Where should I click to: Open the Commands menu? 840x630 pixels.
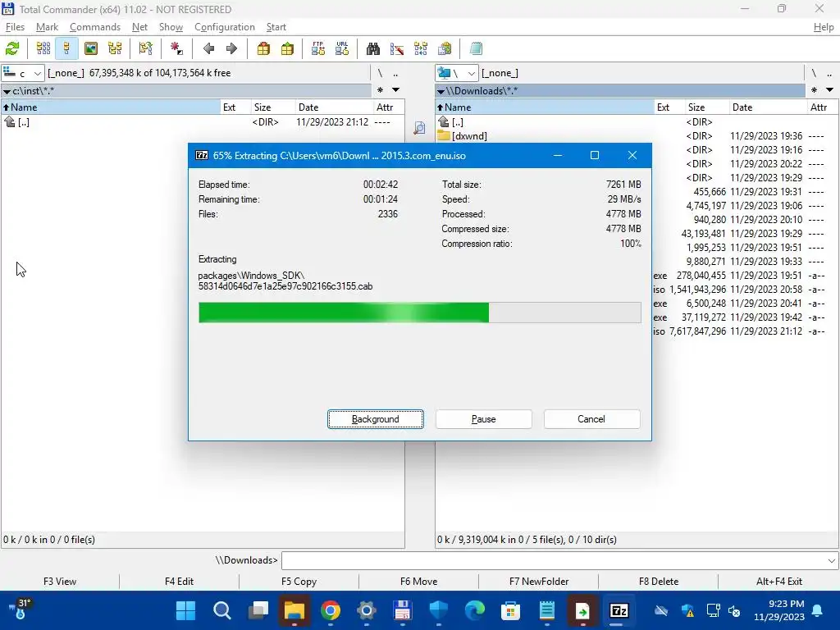[x=95, y=27]
